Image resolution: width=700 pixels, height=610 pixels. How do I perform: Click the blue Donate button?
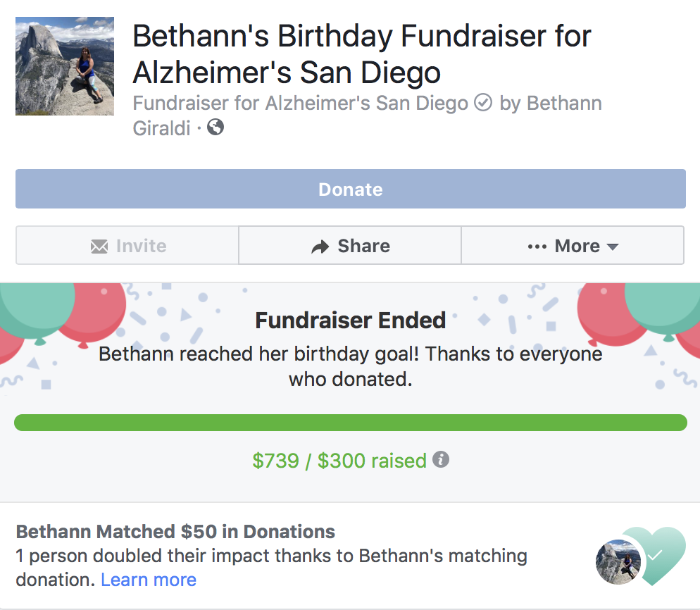tap(351, 189)
